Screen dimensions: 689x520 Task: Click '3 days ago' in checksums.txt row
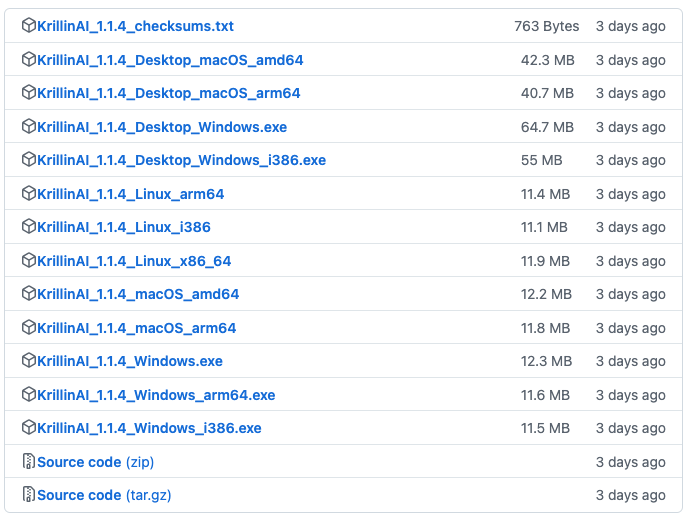pos(631,26)
